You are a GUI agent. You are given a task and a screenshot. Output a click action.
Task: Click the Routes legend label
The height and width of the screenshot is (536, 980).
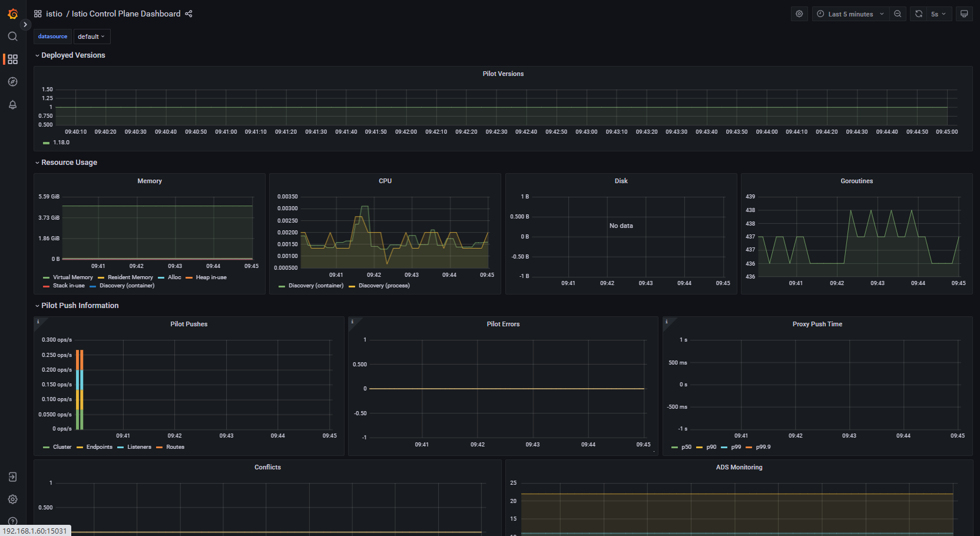(176, 447)
